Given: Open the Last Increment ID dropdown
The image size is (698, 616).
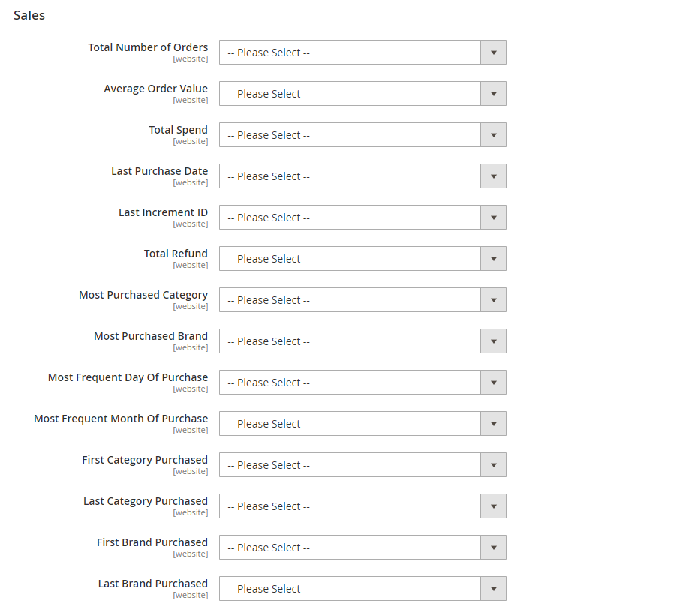Looking at the screenshot, I should pos(363,217).
